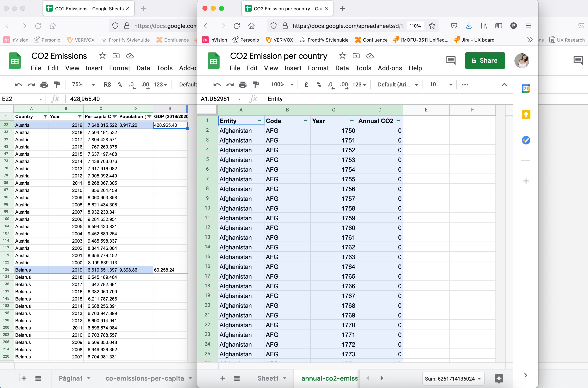The image size is (588, 388).
Task: Toggle Entity column filter
Action: [259, 121]
